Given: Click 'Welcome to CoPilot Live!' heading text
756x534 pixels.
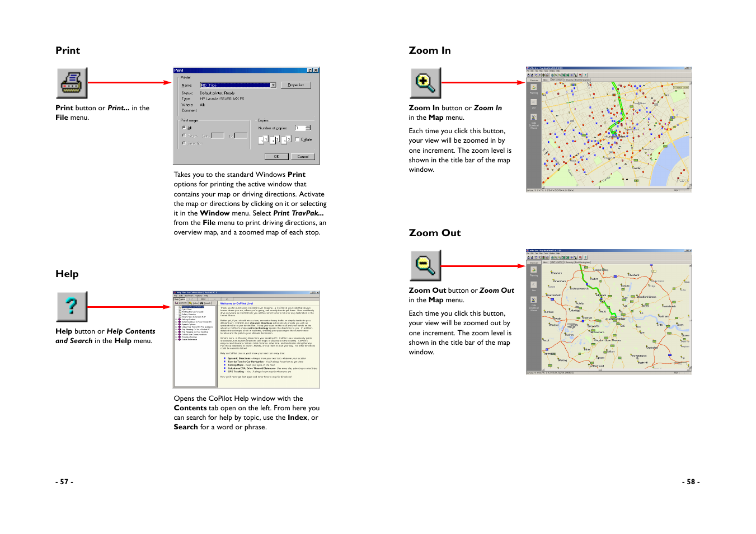Looking at the screenshot, I should click(237, 303).
